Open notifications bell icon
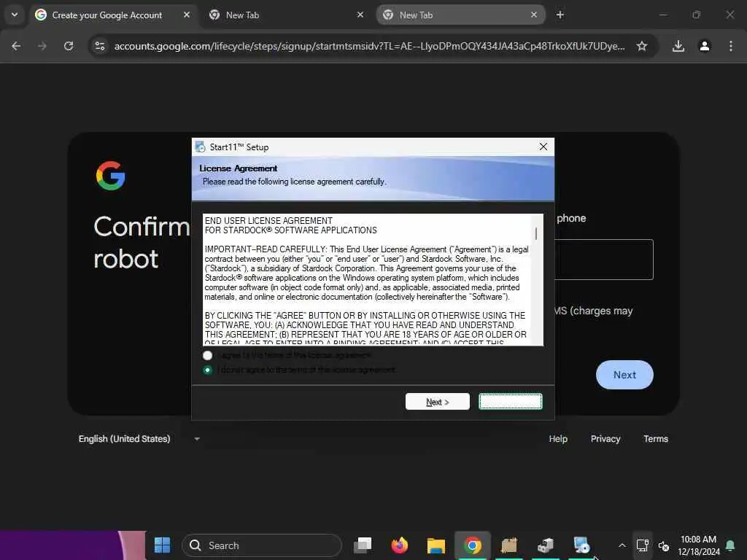This screenshot has width=747, height=560. pyautogui.click(x=730, y=545)
